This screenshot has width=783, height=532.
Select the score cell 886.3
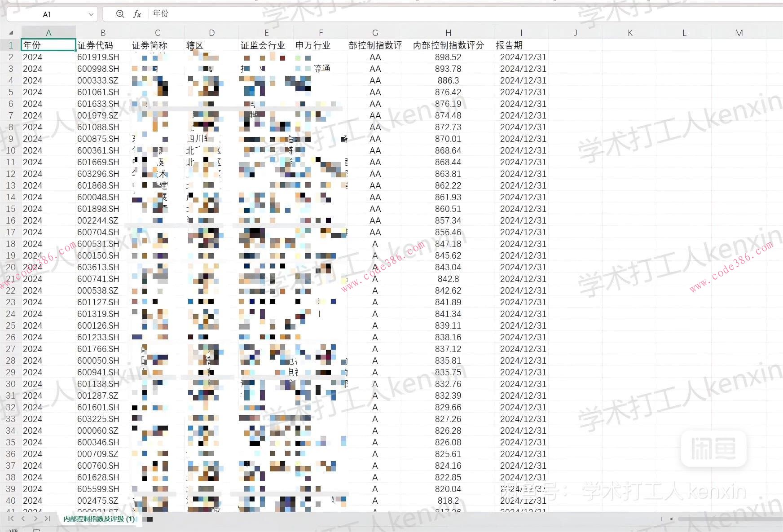[448, 80]
